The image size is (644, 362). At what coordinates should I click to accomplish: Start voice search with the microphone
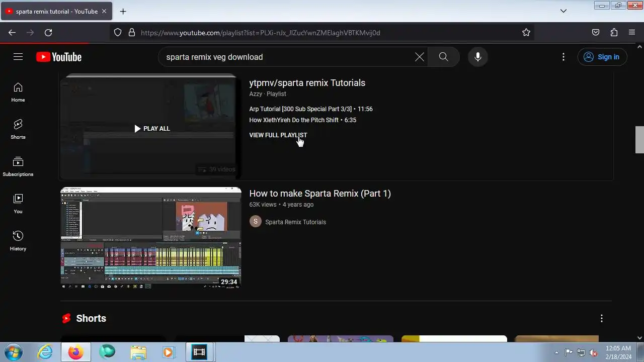coord(478,57)
